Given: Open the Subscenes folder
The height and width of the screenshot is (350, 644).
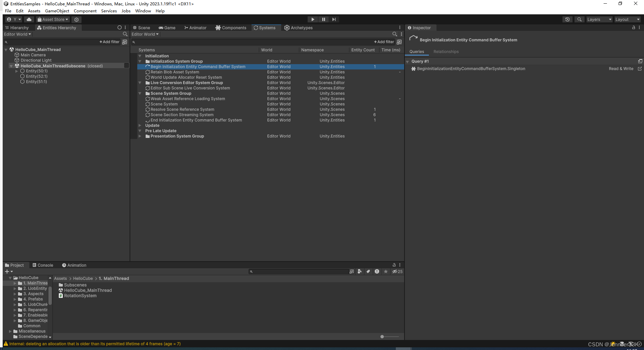Looking at the screenshot, I should pyautogui.click(x=72, y=285).
